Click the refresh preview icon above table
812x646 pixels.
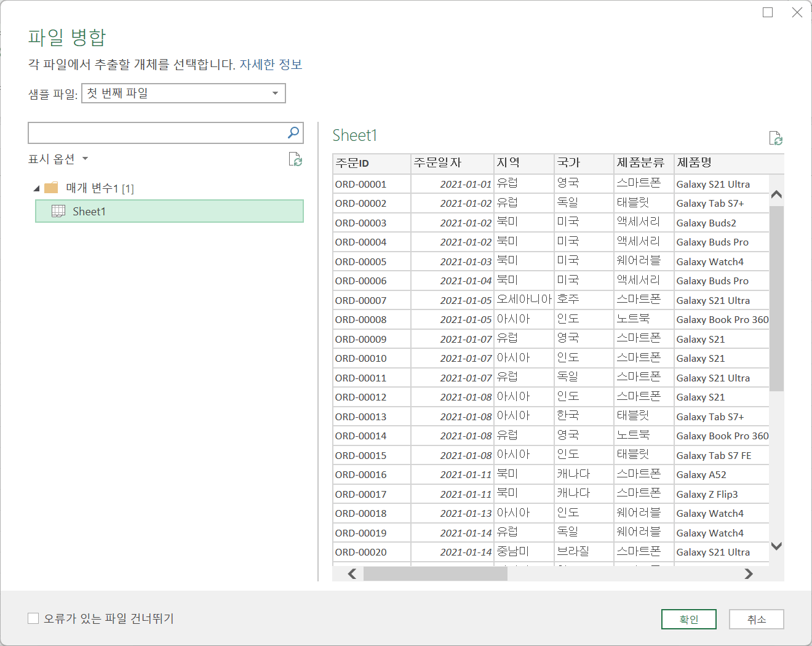(776, 138)
